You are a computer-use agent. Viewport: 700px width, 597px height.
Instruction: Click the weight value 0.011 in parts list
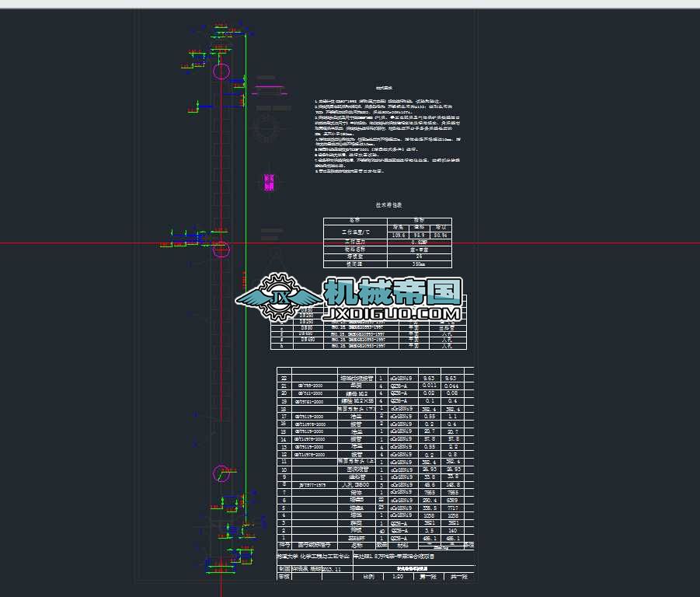430,386
